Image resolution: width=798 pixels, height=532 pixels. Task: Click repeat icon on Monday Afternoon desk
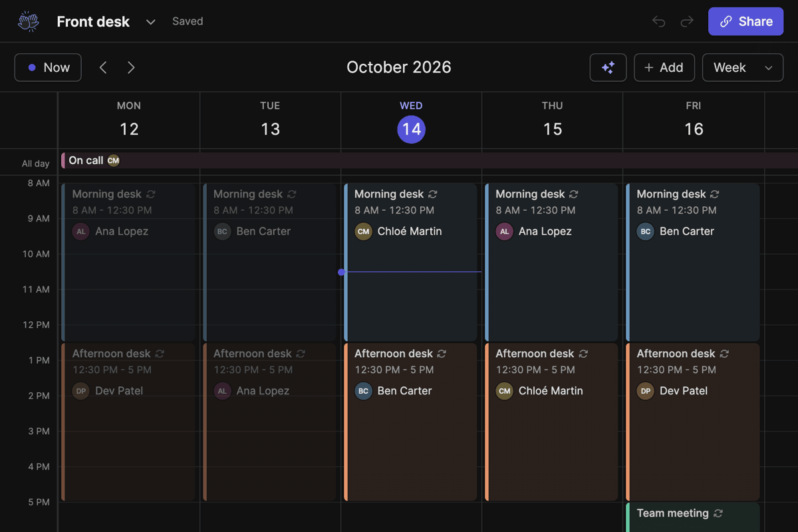[x=160, y=354]
